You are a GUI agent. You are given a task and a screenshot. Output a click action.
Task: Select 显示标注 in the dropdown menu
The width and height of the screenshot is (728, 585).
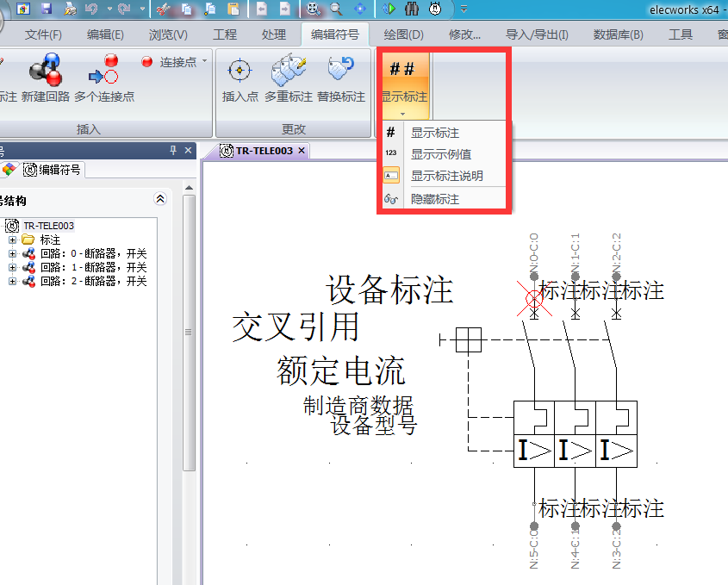click(x=434, y=133)
